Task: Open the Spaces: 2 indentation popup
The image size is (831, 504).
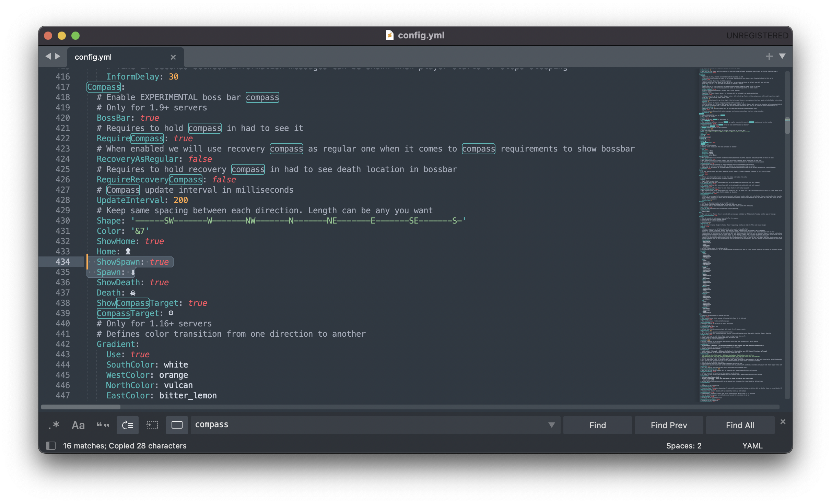Action: click(x=683, y=446)
